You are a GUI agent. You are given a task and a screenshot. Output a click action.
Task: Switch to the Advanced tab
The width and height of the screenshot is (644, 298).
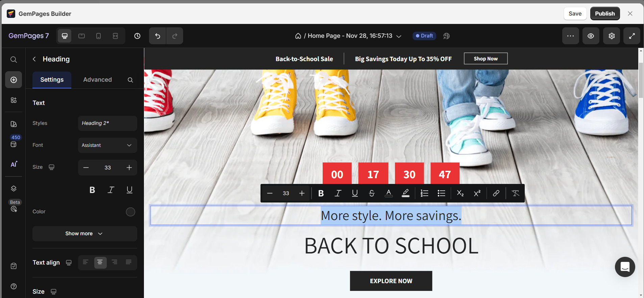(x=97, y=80)
